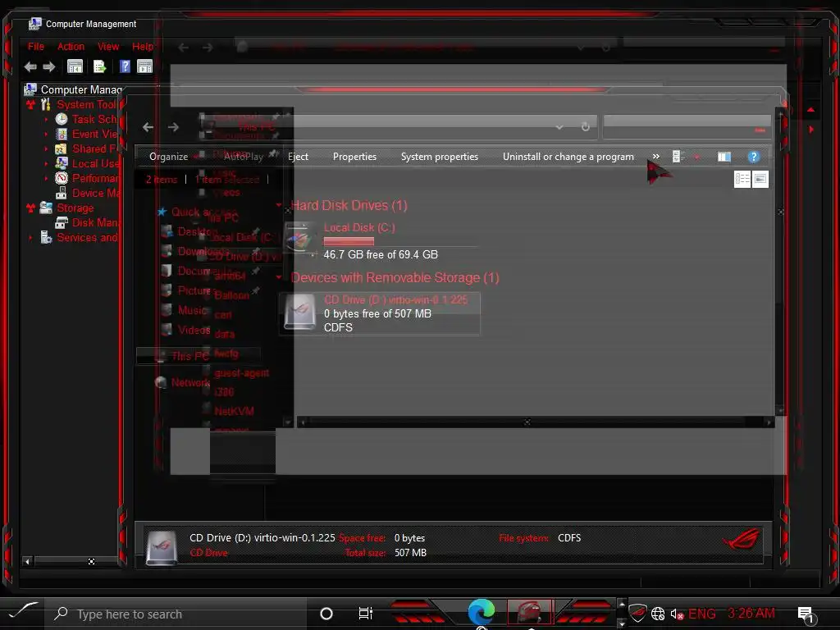Click Explorer horizontal scrollbar

(535, 422)
